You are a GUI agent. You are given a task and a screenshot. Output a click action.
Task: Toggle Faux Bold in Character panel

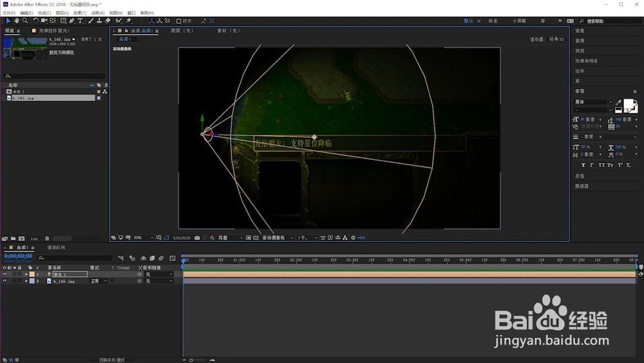point(583,165)
